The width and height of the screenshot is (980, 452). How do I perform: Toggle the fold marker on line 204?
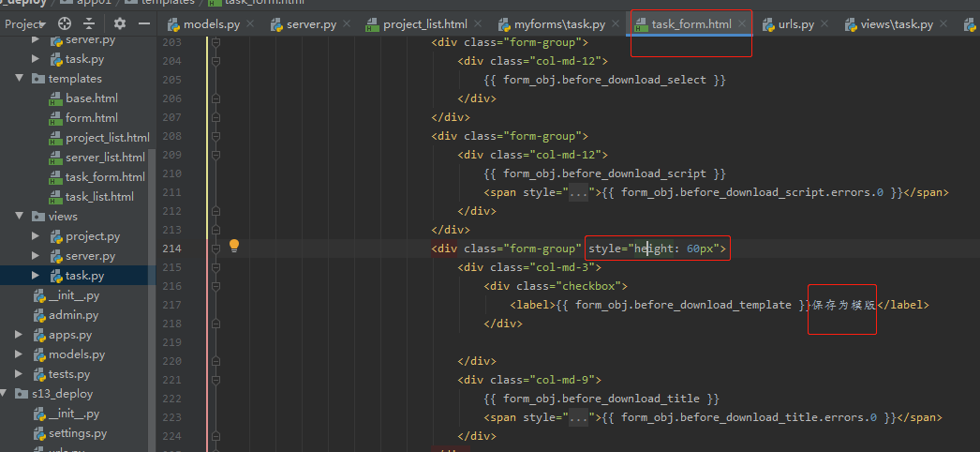[x=215, y=61]
